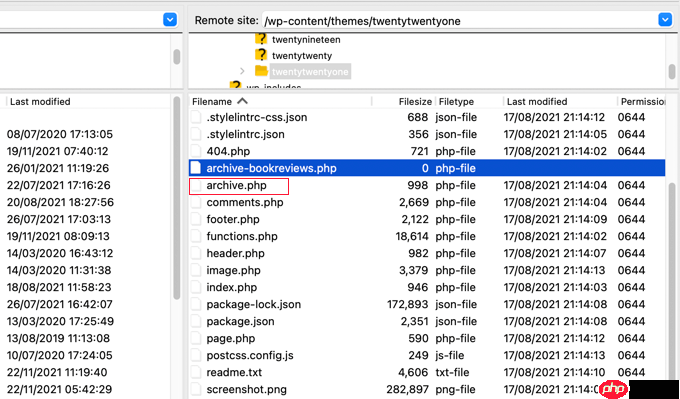Select file name package.json
680x399 pixels.
(x=240, y=321)
